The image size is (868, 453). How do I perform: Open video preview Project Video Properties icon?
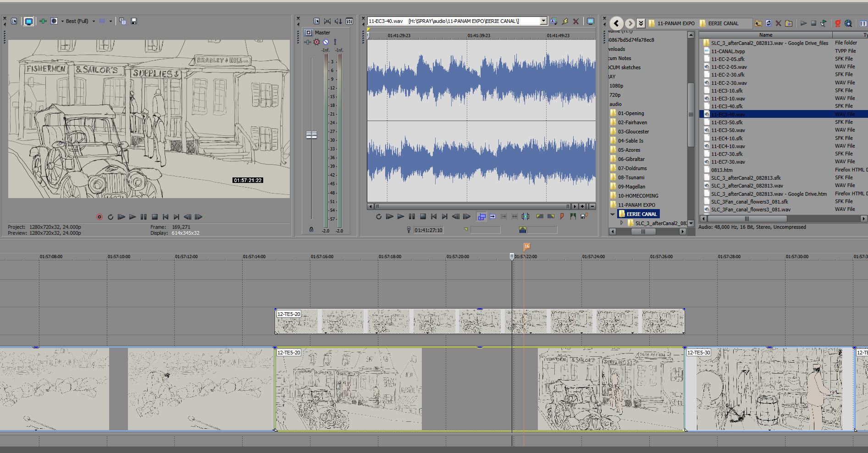(14, 21)
